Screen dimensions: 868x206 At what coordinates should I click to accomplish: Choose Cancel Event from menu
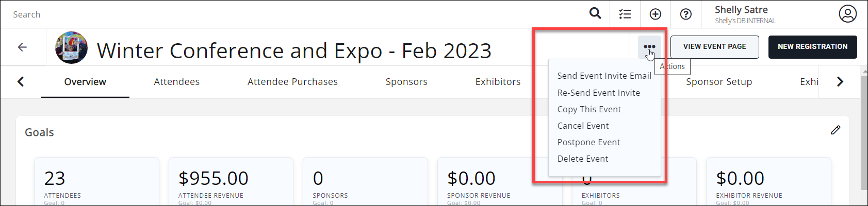pos(583,126)
